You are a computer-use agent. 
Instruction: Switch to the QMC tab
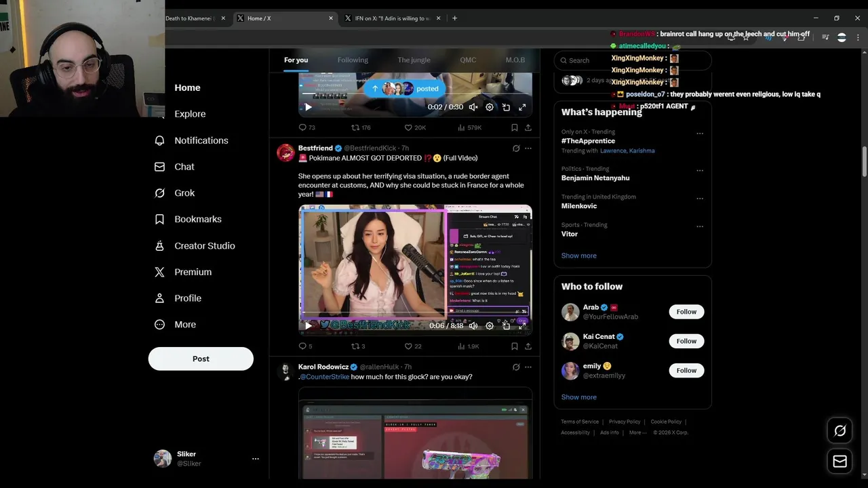click(x=468, y=60)
